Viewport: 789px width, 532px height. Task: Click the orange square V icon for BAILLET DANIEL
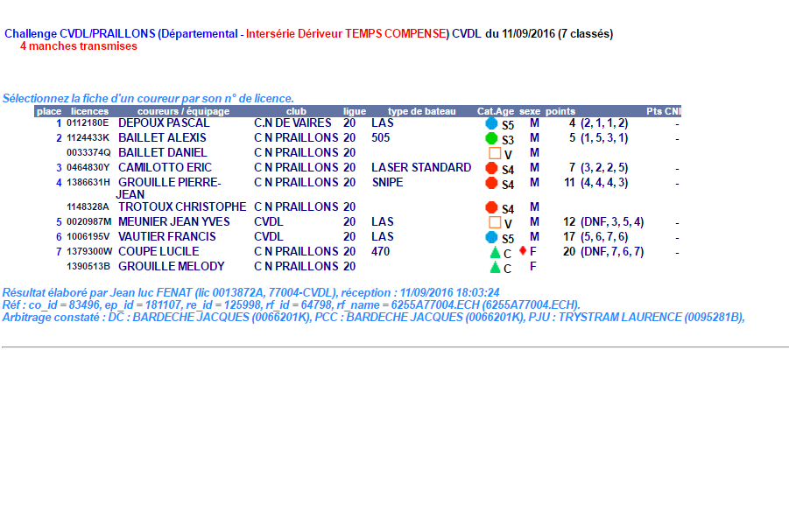495,153
